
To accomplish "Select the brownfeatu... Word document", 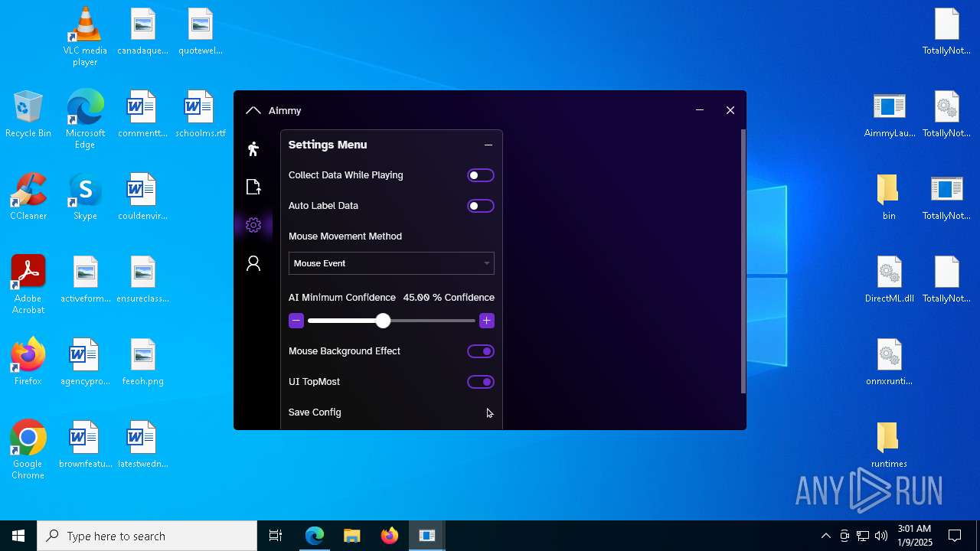I will pyautogui.click(x=85, y=444).
